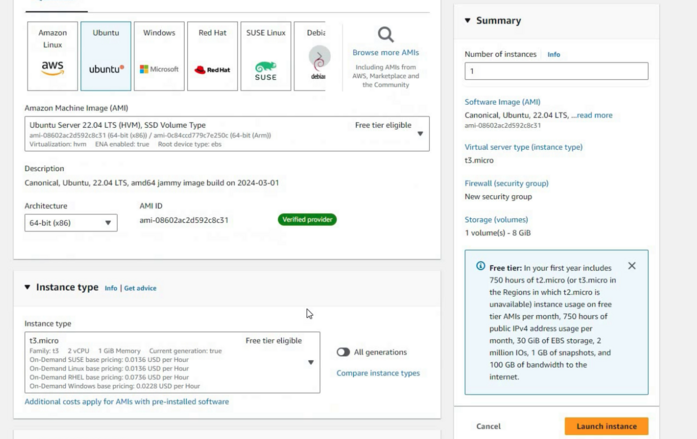Click the Verified provider badge
The height and width of the screenshot is (439, 697).
point(307,220)
